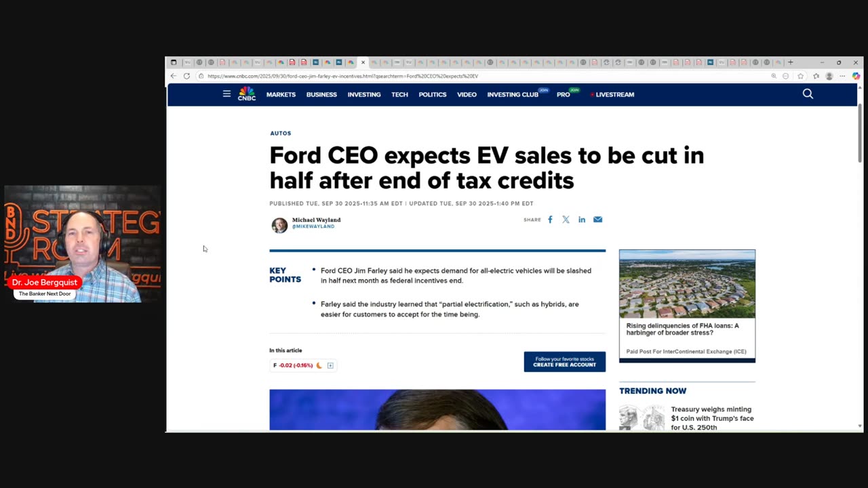Share the article on LinkedIn
868x488 pixels.
pyautogui.click(x=582, y=220)
